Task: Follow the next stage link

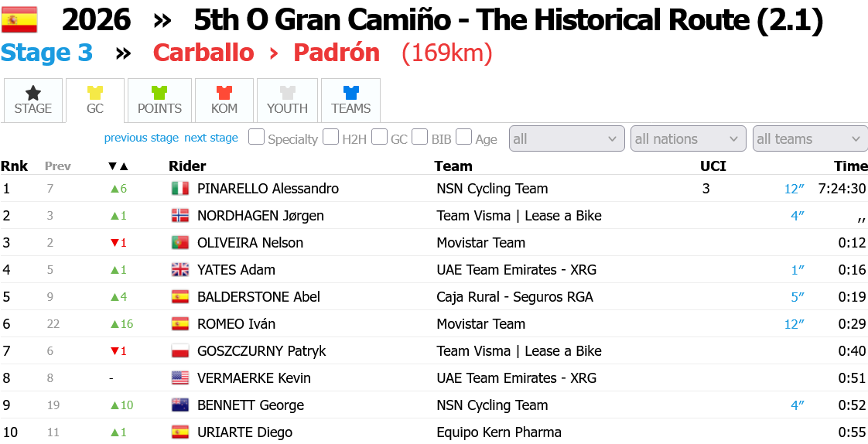Action: tap(211, 138)
